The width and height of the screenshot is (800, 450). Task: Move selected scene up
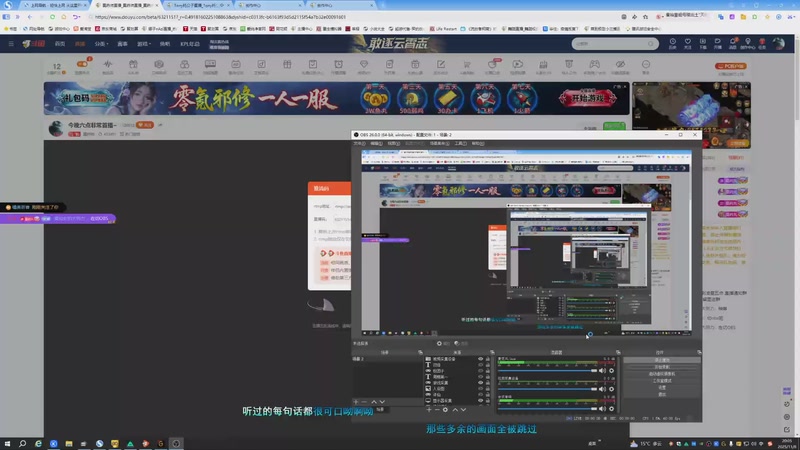click(374, 402)
